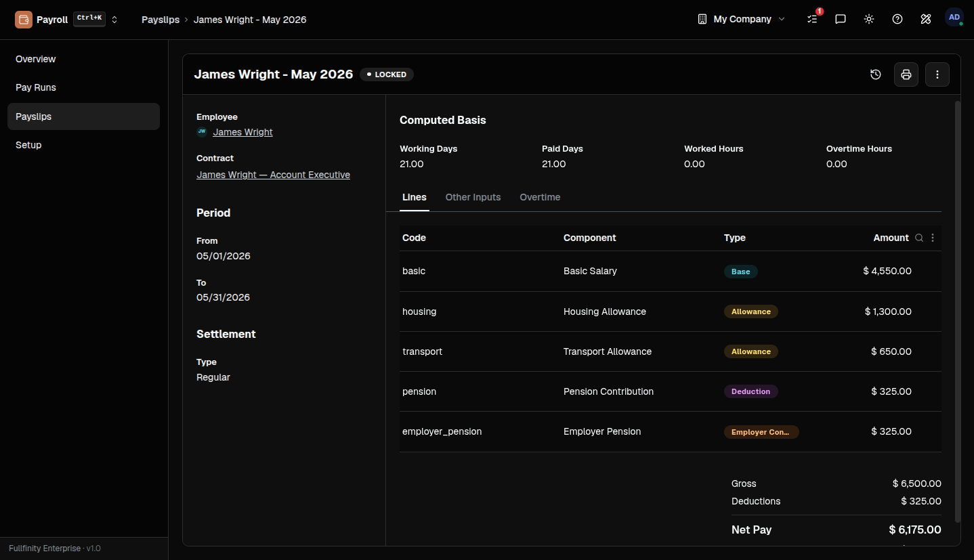This screenshot has height=560, width=974.
Task: Open the James Wright employee link
Action: pos(242,132)
